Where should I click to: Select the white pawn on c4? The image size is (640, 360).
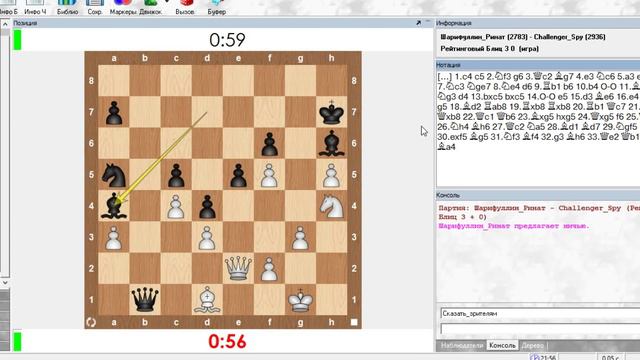(x=176, y=206)
